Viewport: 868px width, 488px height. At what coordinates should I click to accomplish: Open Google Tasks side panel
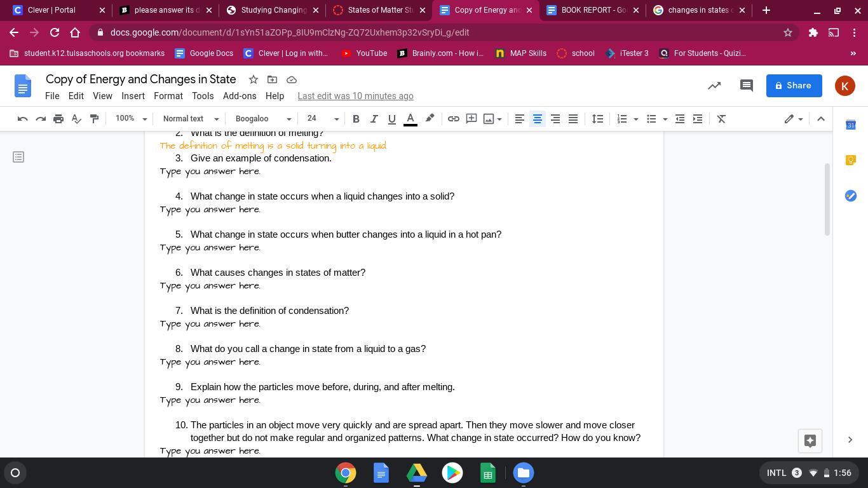click(851, 196)
